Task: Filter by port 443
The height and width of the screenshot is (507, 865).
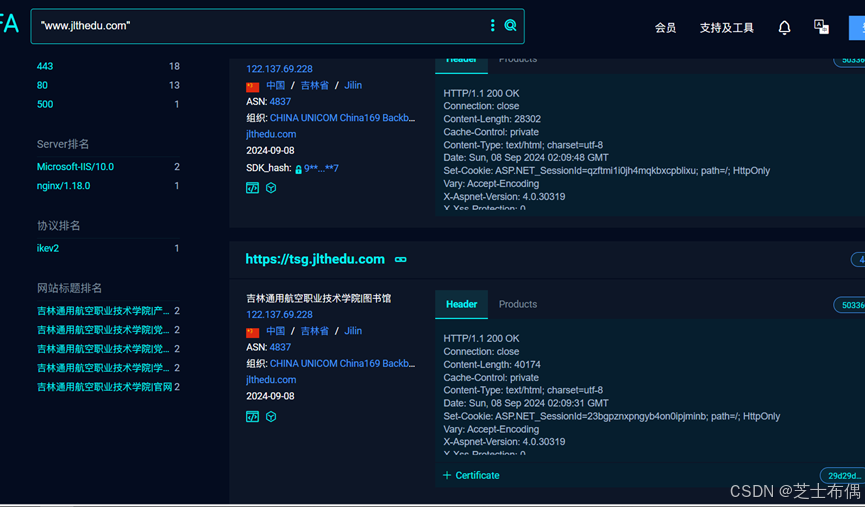Action: [45, 66]
